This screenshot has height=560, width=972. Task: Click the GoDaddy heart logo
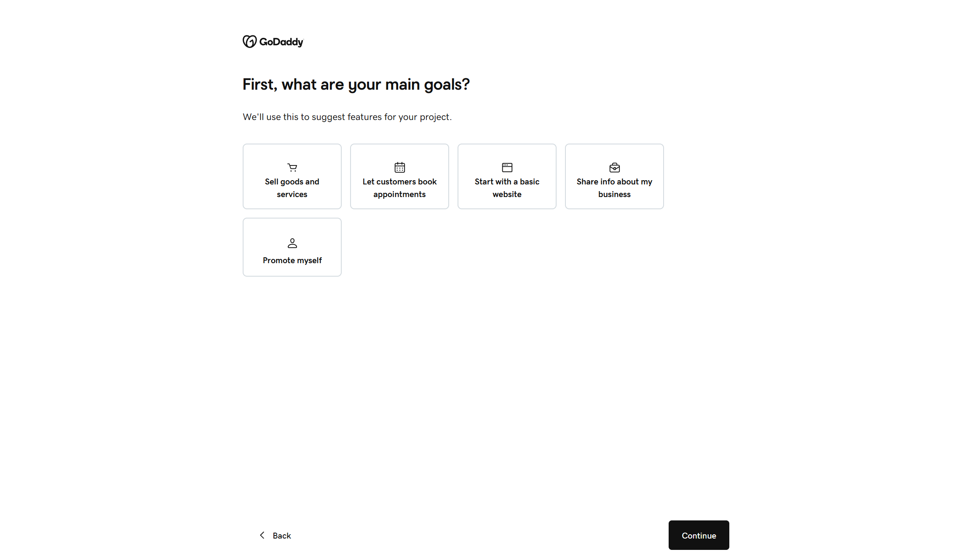(x=249, y=42)
